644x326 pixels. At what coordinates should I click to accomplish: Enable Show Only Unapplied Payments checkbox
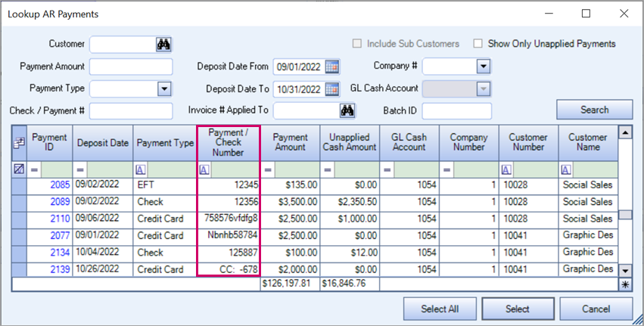click(x=478, y=44)
